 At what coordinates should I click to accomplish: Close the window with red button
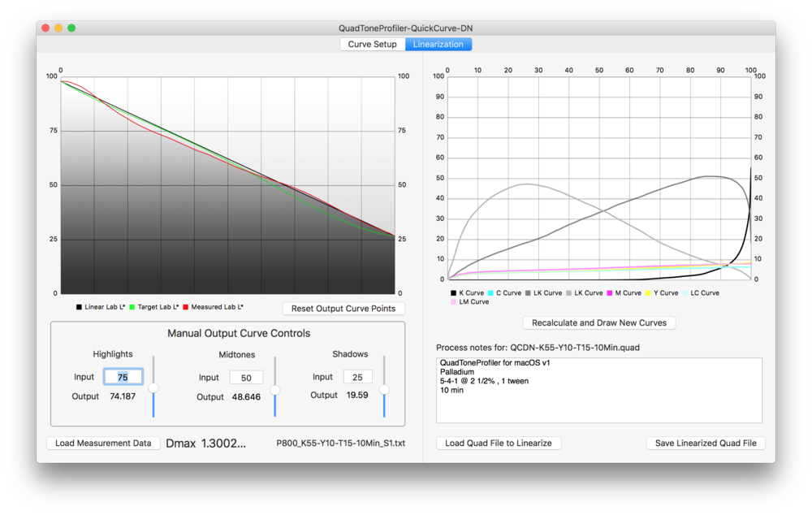45,28
